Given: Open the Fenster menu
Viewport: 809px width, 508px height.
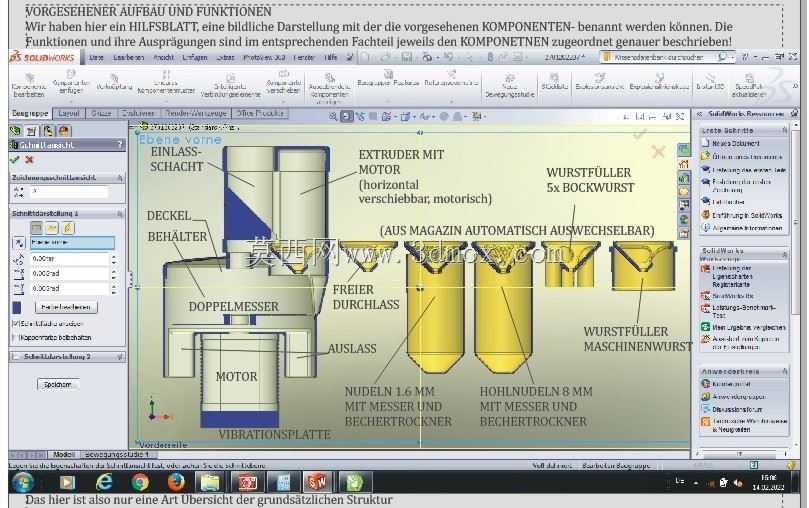Looking at the screenshot, I should [x=303, y=57].
